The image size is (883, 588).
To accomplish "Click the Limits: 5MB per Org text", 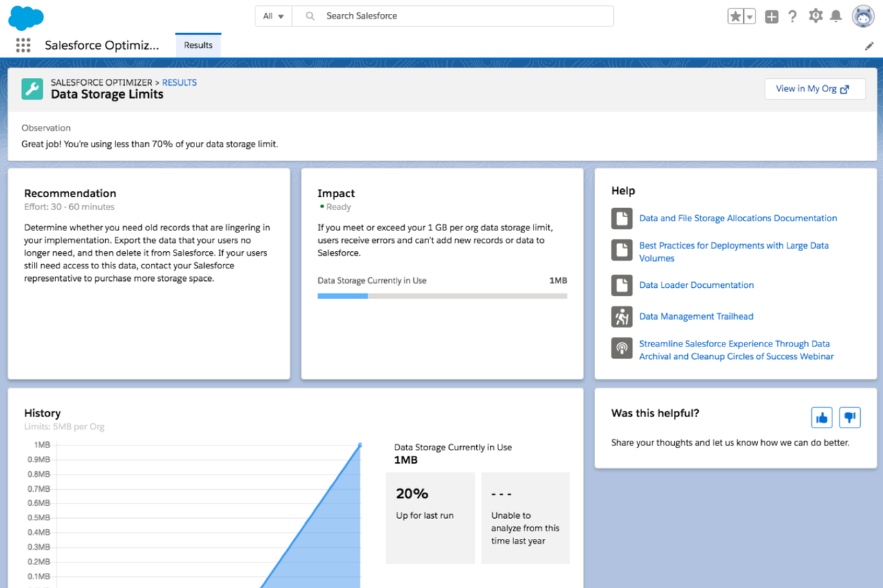I will pos(64,427).
